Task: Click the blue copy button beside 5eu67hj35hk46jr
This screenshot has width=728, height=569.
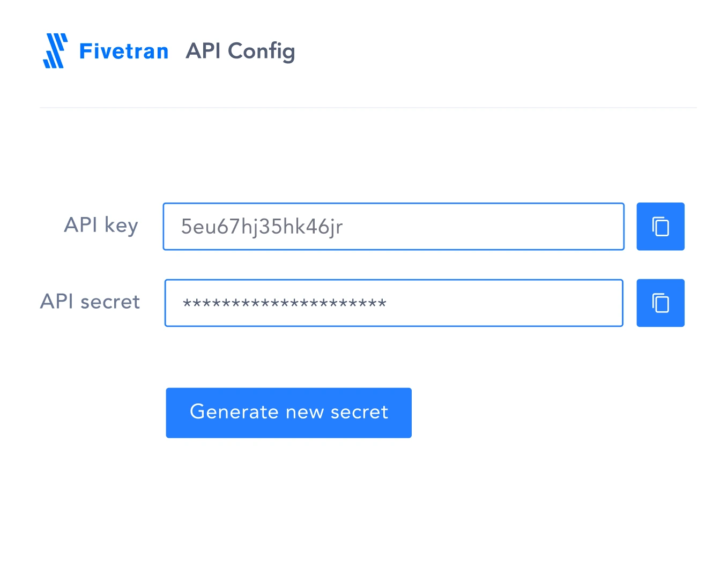Action: pos(660,226)
